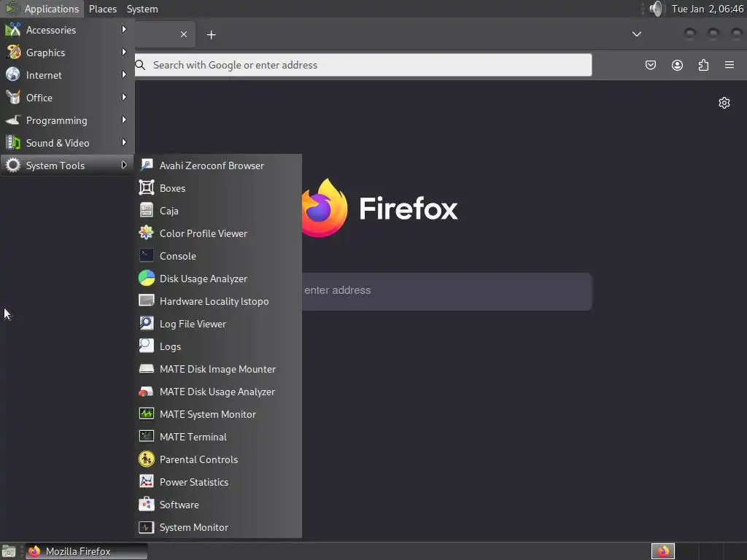The width and height of the screenshot is (747, 560).
Task: Click the Software shopping bag icon
Action: pyautogui.click(x=146, y=505)
